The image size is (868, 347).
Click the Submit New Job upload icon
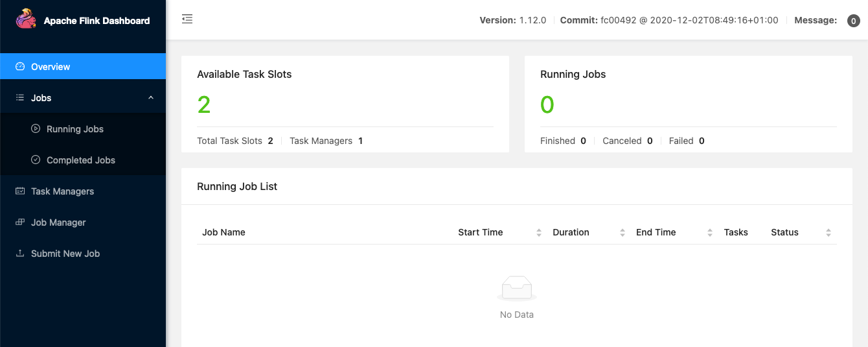[x=20, y=253]
